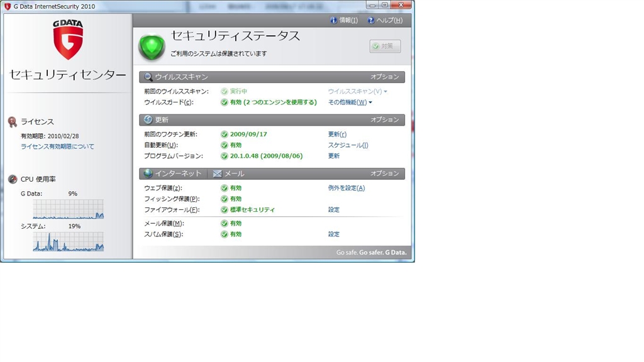Click the 標準セキュリティ firewall status text

253,210
